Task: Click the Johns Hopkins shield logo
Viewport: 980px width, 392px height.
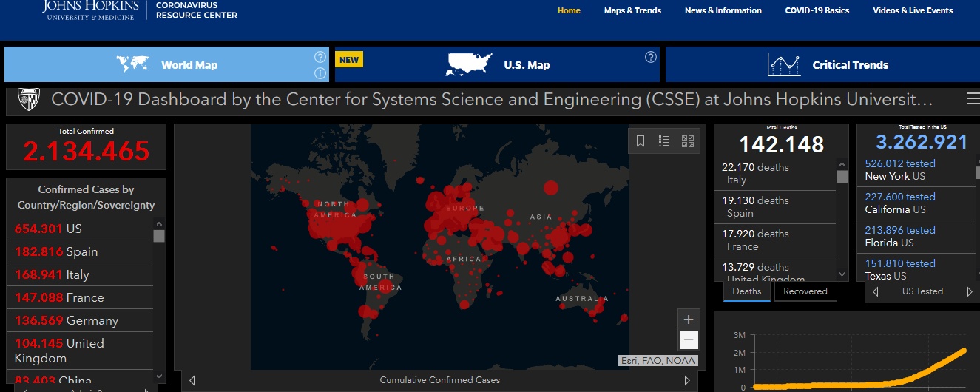Action: pyautogui.click(x=28, y=99)
